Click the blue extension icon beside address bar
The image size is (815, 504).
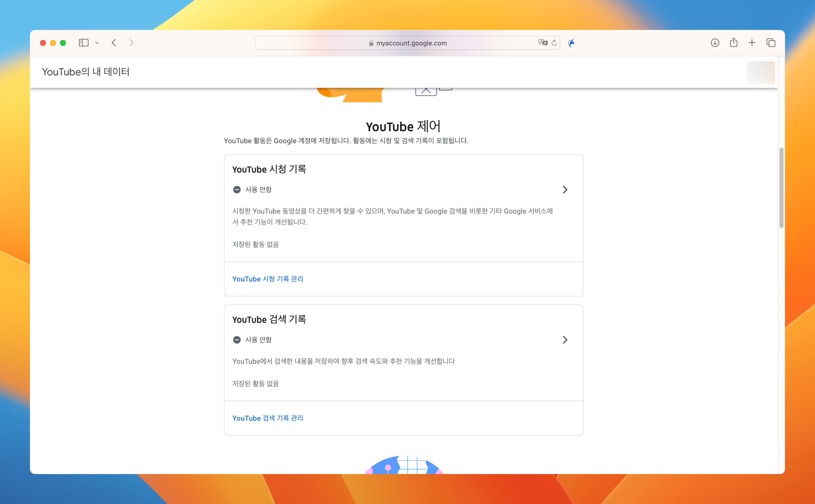click(x=572, y=43)
